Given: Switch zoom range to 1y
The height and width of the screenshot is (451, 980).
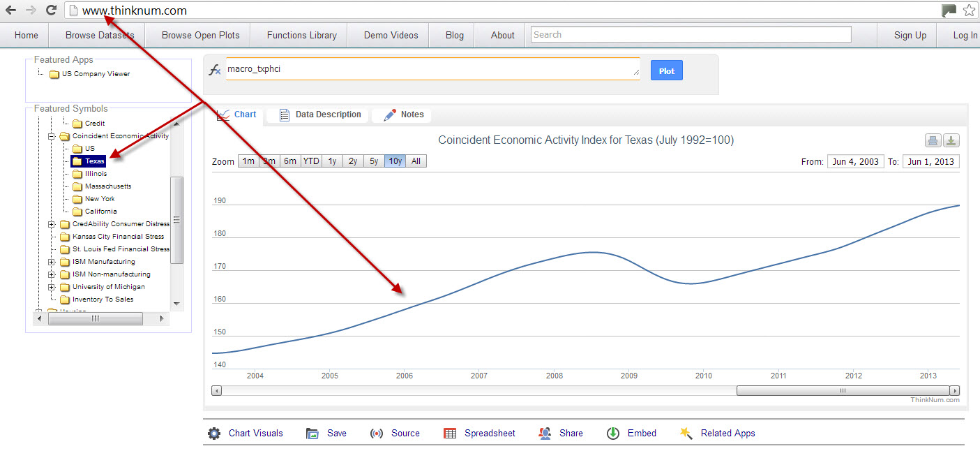Looking at the screenshot, I should 332,161.
